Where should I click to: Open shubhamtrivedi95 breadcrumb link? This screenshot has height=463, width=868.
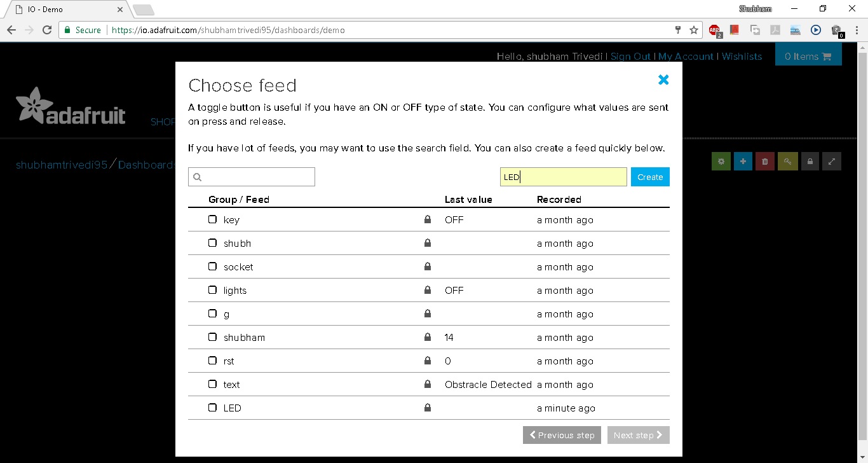62,165
